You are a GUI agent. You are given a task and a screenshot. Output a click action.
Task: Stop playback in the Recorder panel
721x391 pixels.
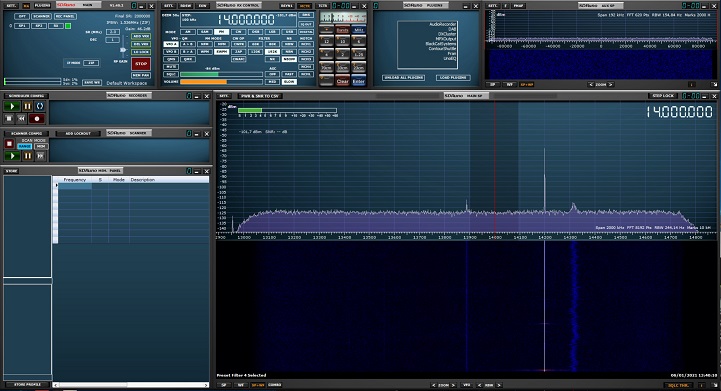(9, 119)
